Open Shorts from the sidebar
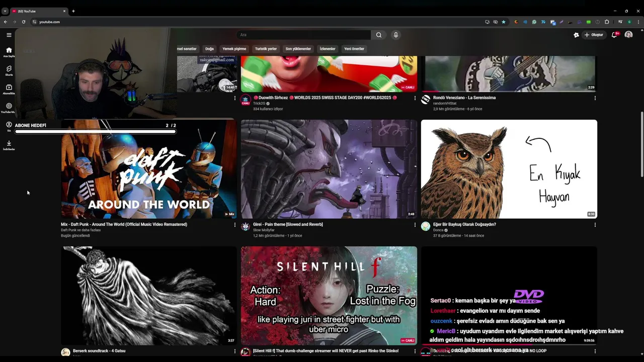The width and height of the screenshot is (644, 362). click(9, 70)
